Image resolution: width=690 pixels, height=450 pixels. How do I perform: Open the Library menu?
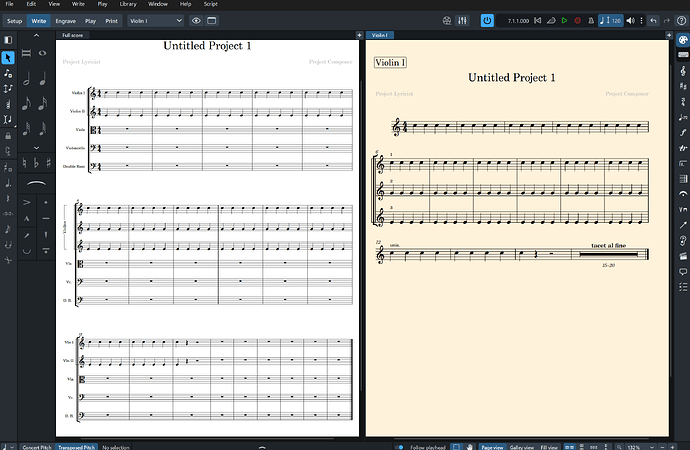pyautogui.click(x=128, y=4)
